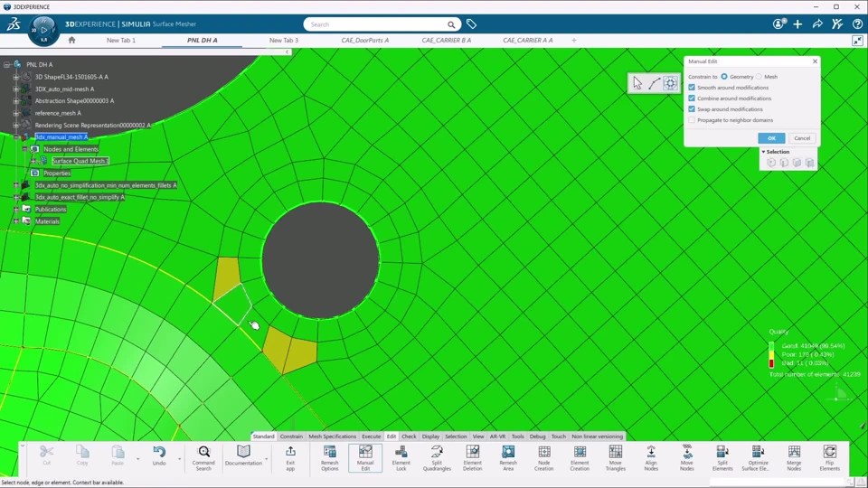Select the Merge Nodes tool
Image resolution: width=868 pixels, height=488 pixels.
[794, 457]
